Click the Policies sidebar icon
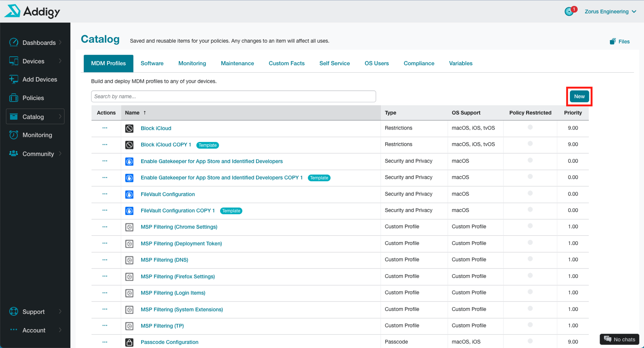The image size is (644, 348). 13,98
